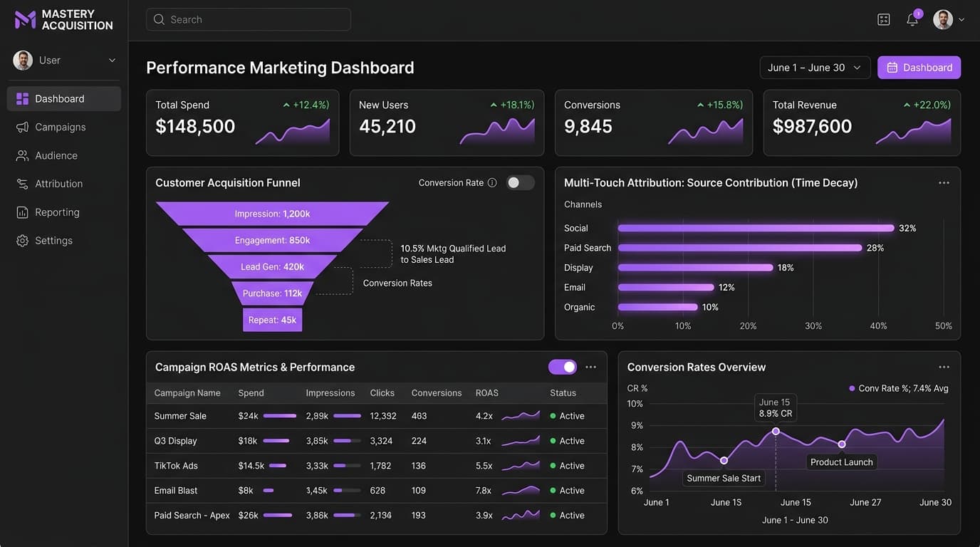Click the calendar icon on Dashboard button

892,68
